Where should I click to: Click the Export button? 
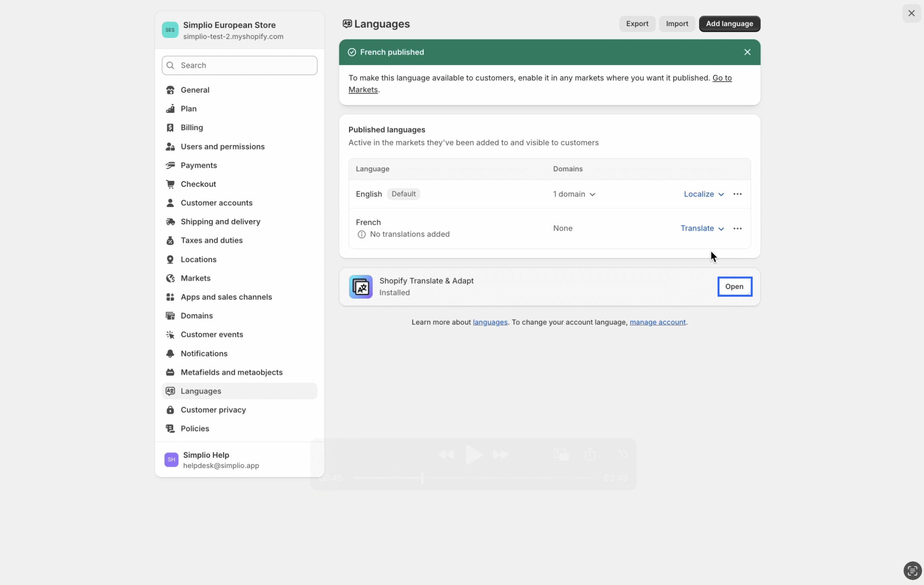click(x=637, y=24)
